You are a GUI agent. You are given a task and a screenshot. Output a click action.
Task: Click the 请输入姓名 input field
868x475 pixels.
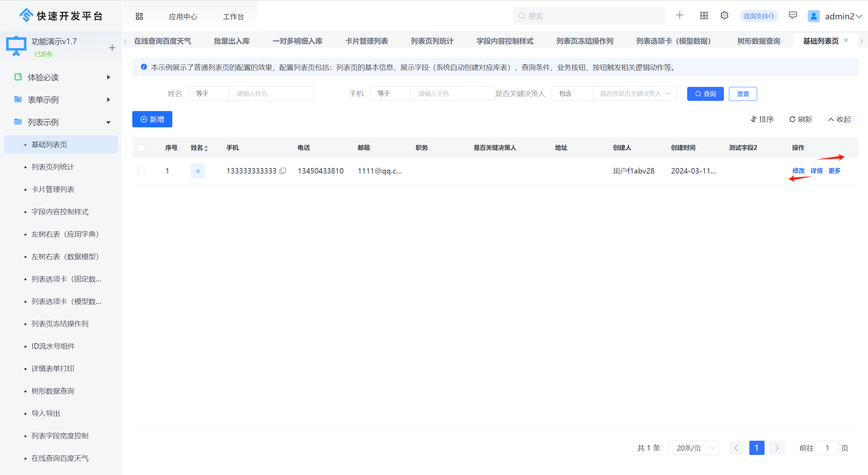(271, 94)
